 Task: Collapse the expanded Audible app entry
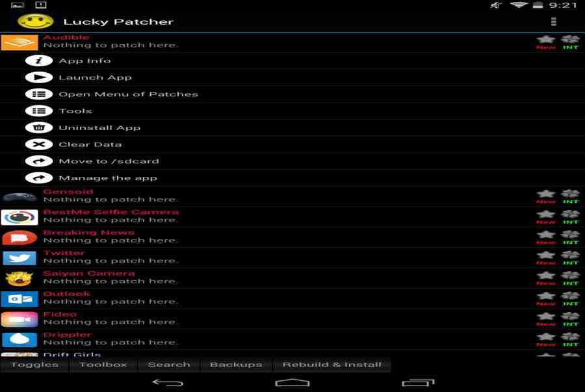point(110,42)
